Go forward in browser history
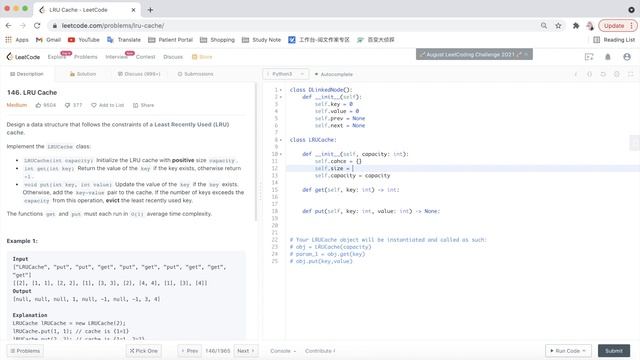 click(23, 26)
